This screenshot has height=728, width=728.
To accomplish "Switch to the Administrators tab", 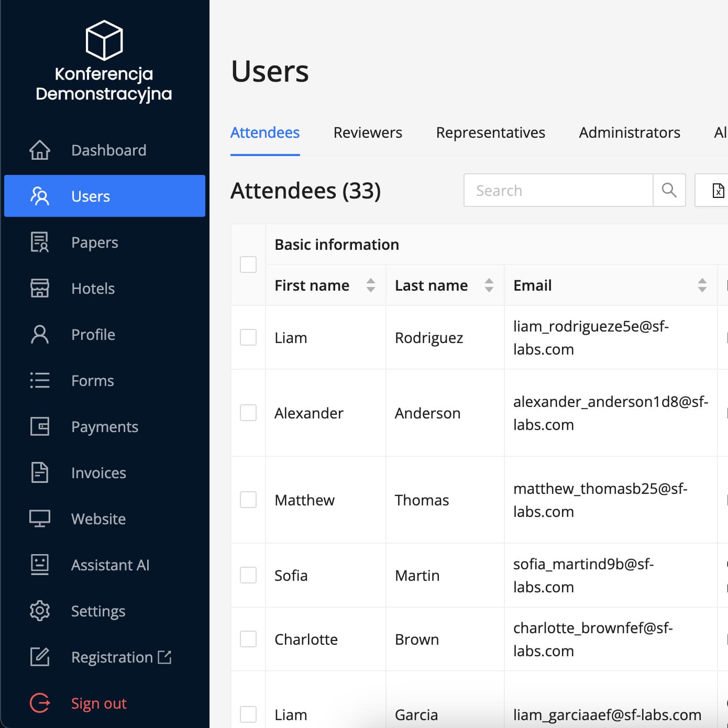I will [x=630, y=133].
